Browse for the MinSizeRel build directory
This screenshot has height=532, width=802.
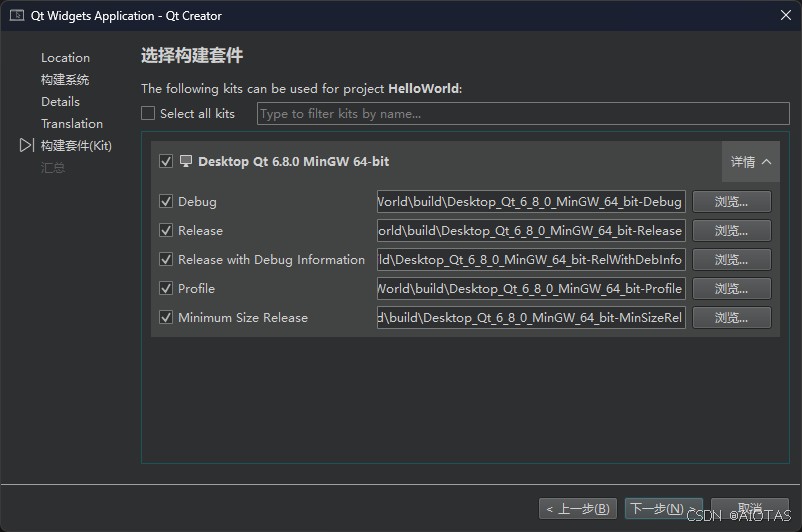731,318
